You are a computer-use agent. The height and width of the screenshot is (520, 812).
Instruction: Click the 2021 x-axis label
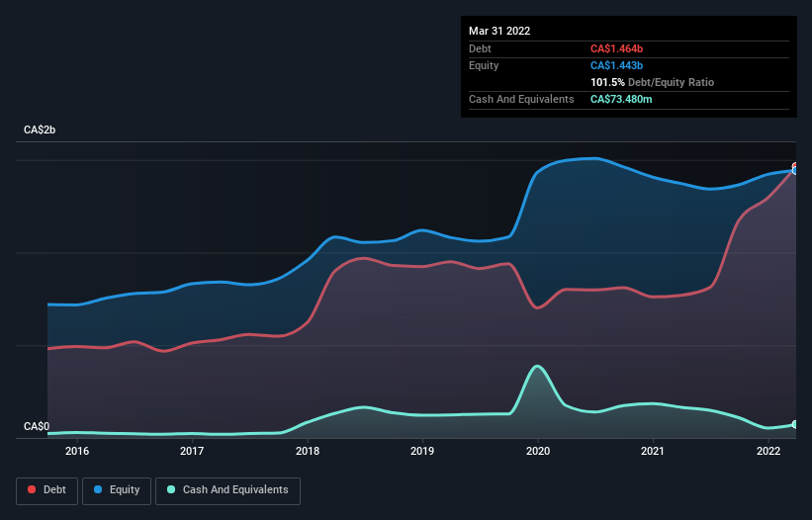click(x=653, y=451)
